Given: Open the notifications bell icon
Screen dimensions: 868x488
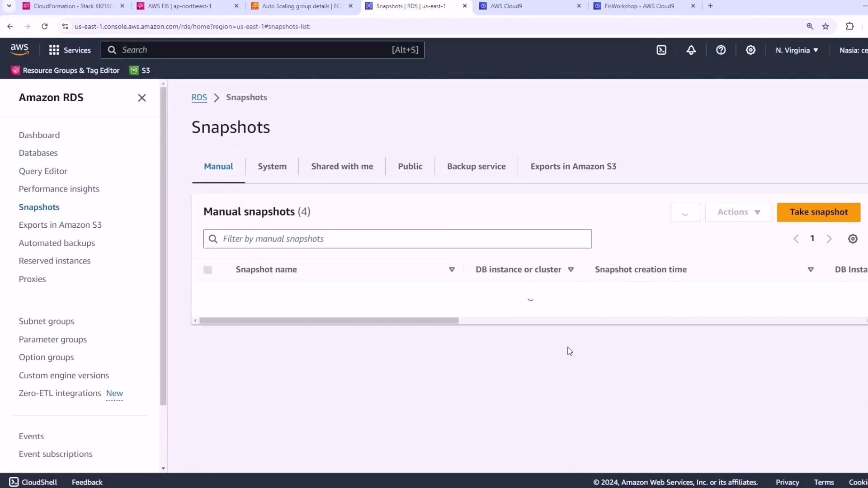Looking at the screenshot, I should [691, 50].
